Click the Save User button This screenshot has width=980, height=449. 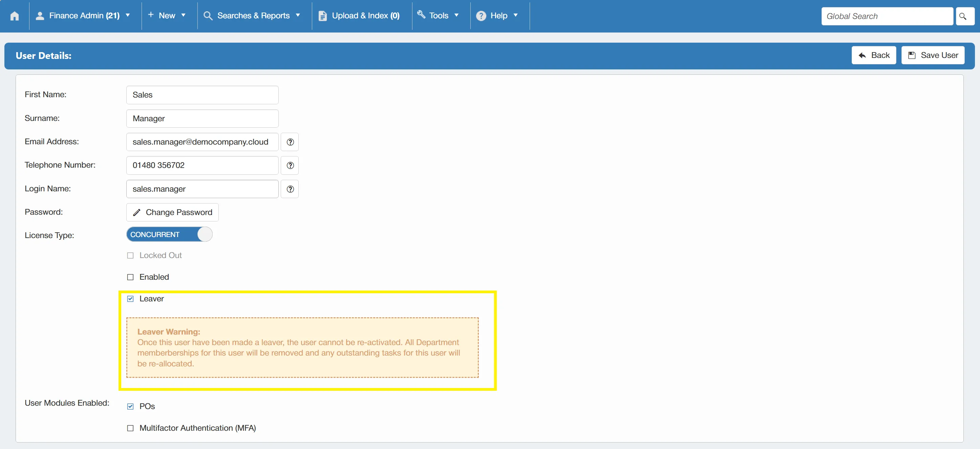[933, 56]
